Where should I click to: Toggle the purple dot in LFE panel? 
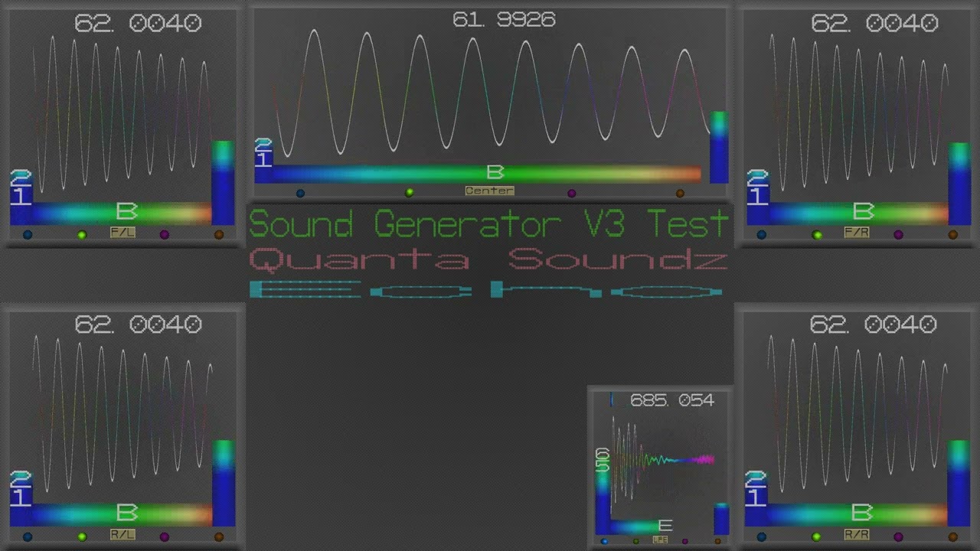click(684, 541)
